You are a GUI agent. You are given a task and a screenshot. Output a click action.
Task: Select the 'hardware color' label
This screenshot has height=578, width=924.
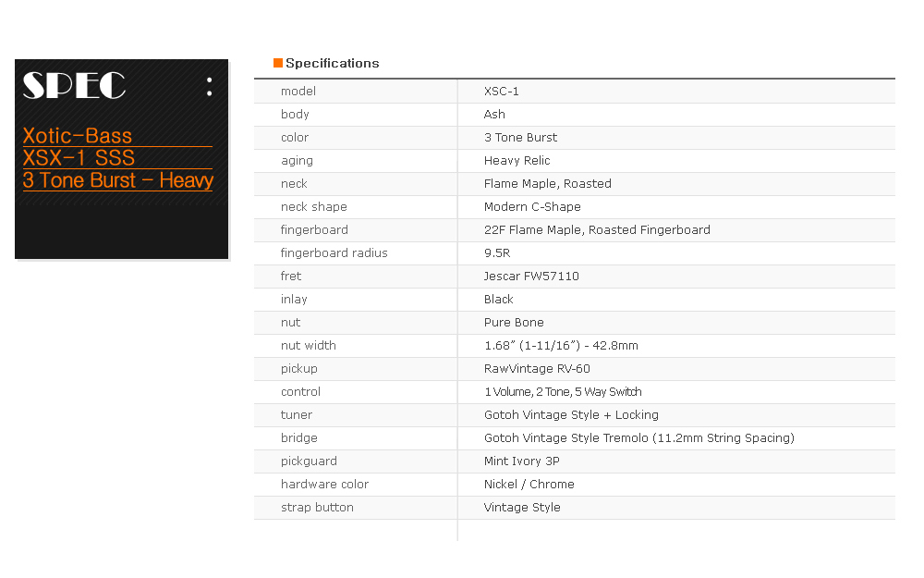[x=324, y=485]
